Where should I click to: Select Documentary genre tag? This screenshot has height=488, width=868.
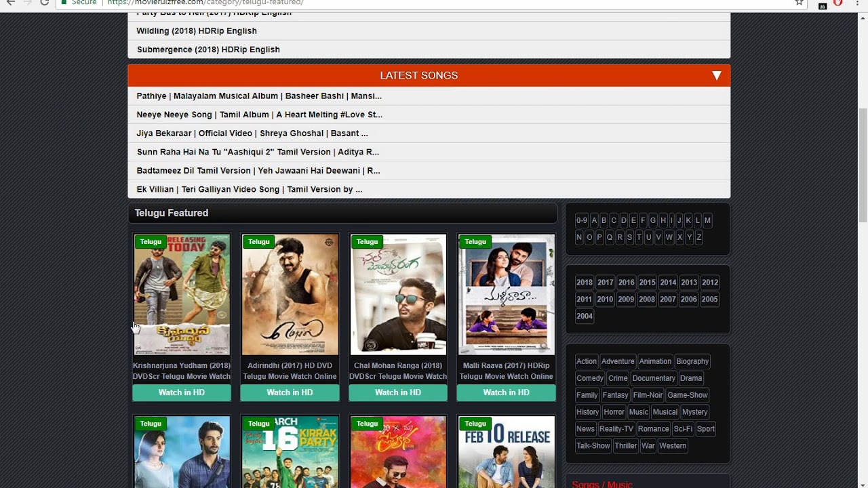tap(654, 379)
